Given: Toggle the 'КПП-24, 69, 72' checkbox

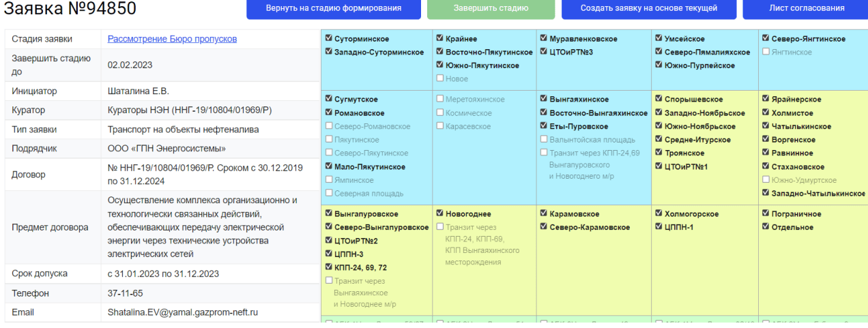Looking at the screenshot, I should [x=330, y=267].
